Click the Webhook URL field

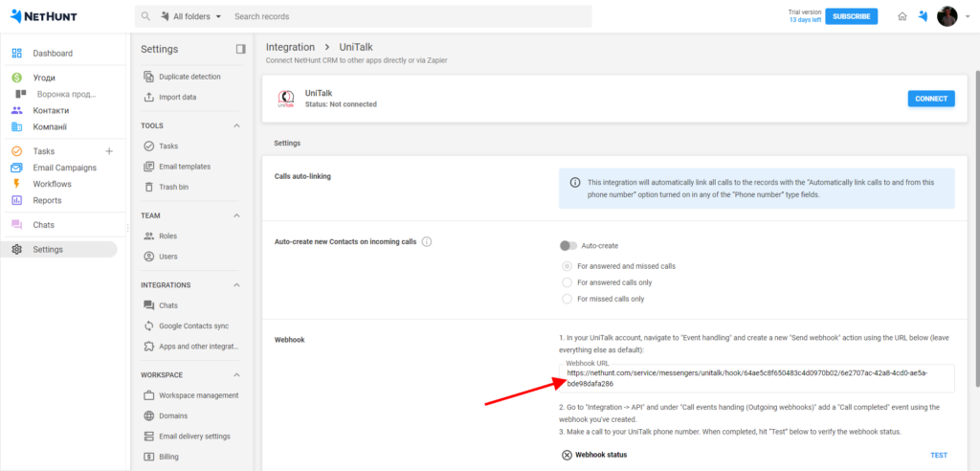[756, 377]
